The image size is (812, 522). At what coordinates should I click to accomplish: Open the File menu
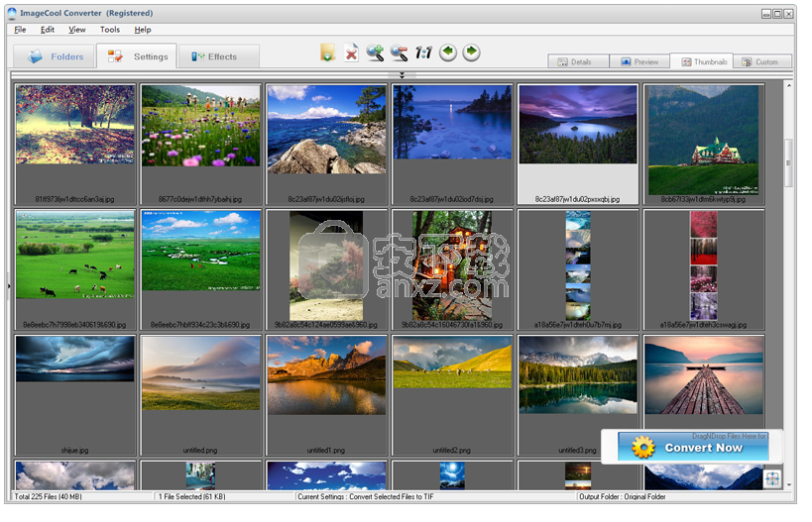pyautogui.click(x=20, y=30)
